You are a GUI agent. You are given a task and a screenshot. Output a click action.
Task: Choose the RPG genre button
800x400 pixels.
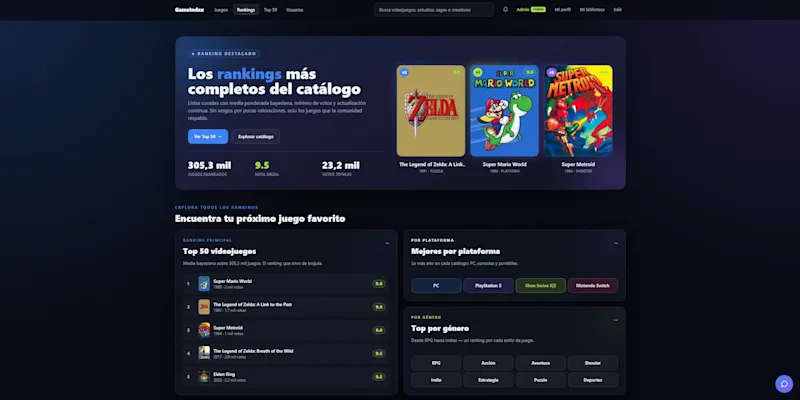(x=436, y=363)
